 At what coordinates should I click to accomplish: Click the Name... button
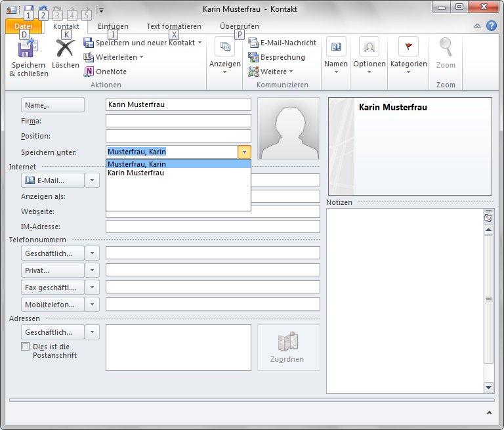pyautogui.click(x=52, y=105)
